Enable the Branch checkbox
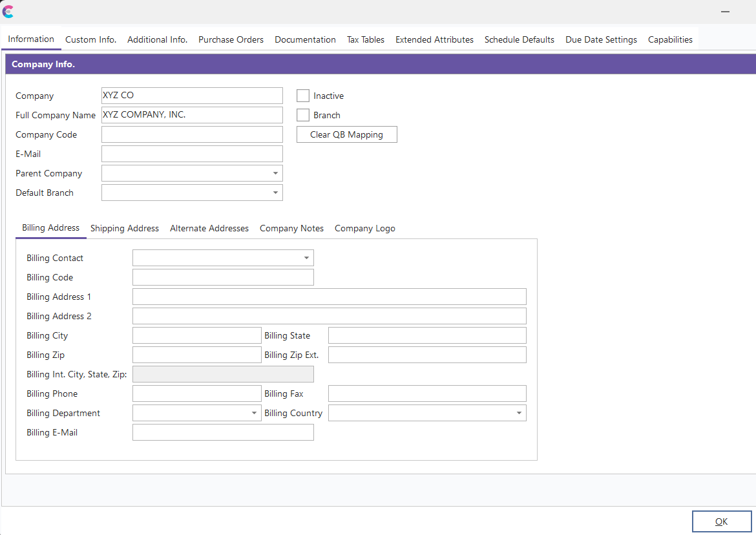Viewport: 756px width, 535px height. pyautogui.click(x=303, y=115)
